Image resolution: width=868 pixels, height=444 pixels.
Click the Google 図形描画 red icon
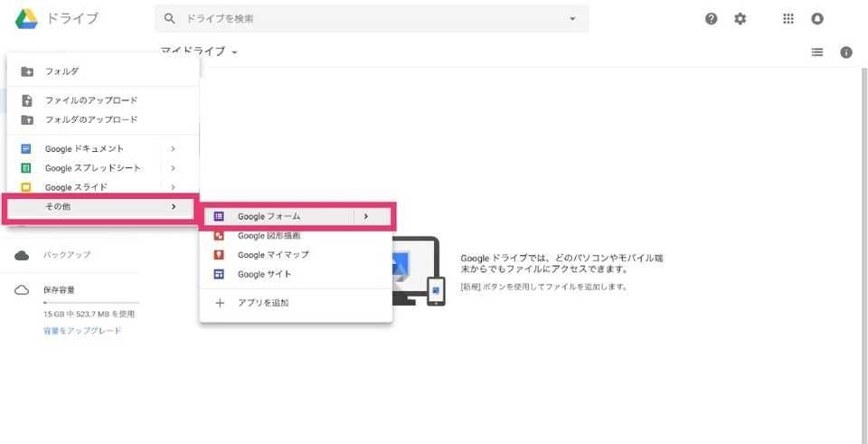(x=219, y=236)
